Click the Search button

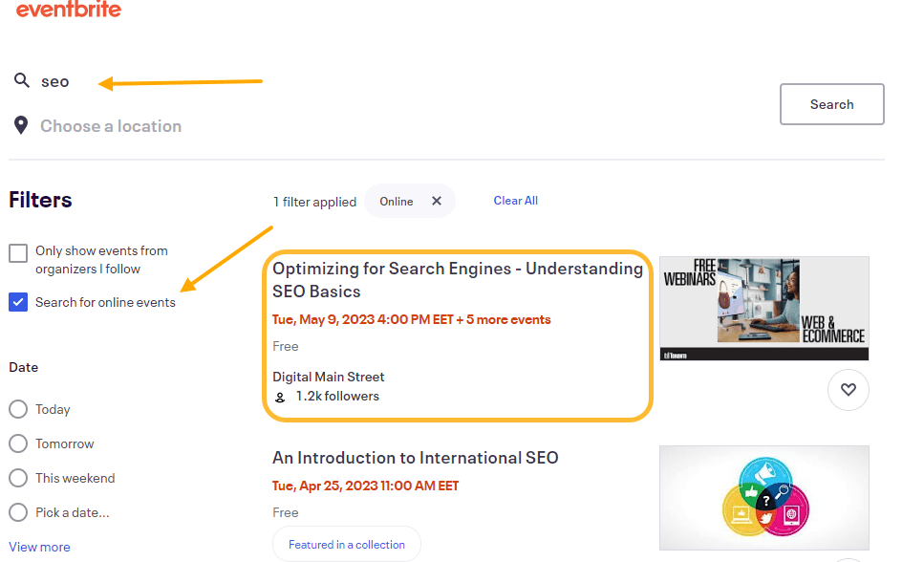click(x=830, y=103)
